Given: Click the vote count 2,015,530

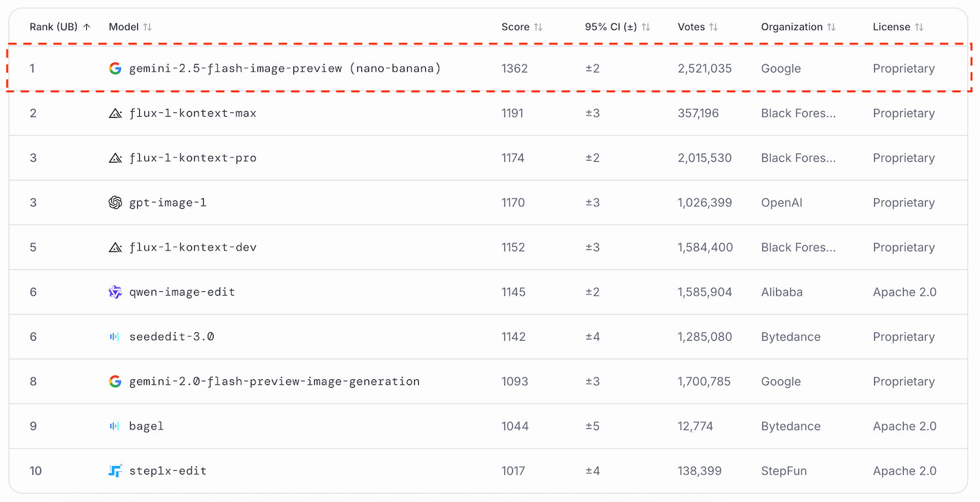Looking at the screenshot, I should click(x=705, y=158).
